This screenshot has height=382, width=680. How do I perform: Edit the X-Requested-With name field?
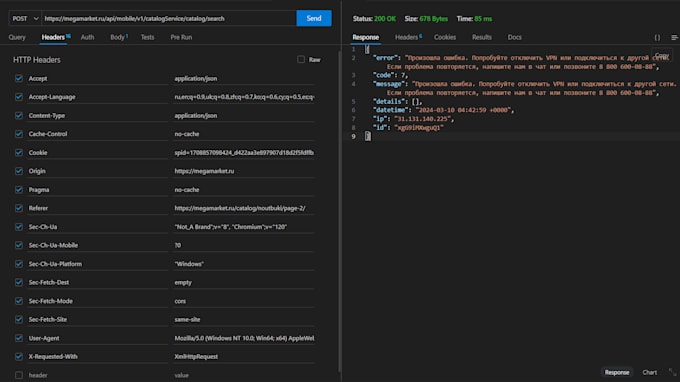(98, 356)
